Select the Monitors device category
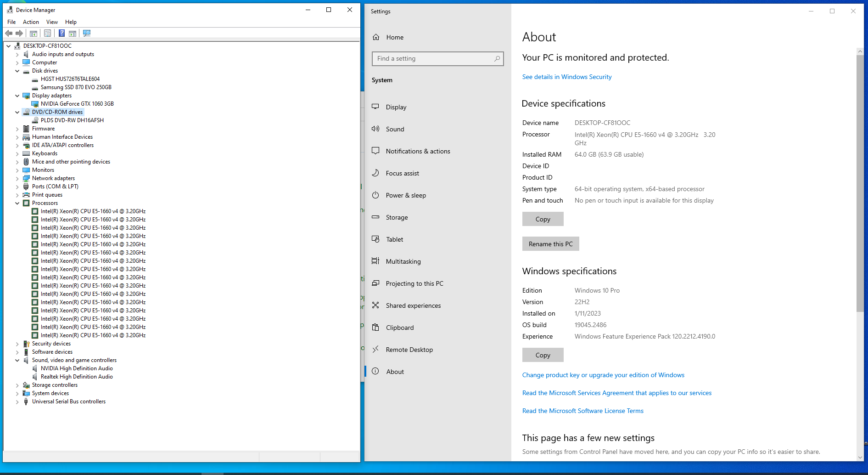This screenshot has width=868, height=475. (x=43, y=170)
